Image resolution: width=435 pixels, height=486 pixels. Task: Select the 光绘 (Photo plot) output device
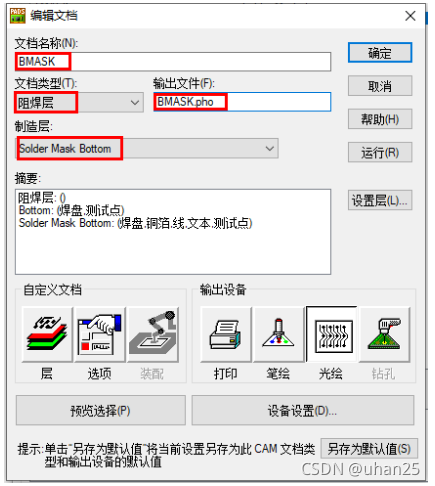pyautogui.click(x=332, y=334)
